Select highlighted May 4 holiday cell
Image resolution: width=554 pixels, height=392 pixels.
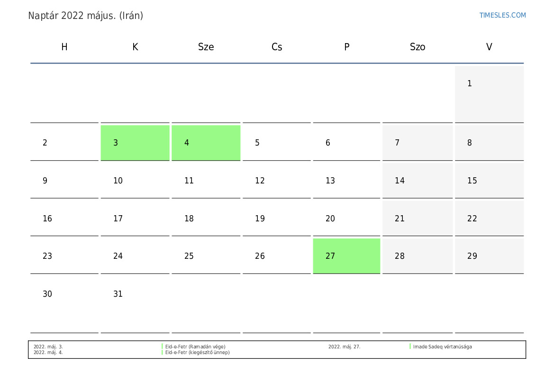tap(206, 143)
